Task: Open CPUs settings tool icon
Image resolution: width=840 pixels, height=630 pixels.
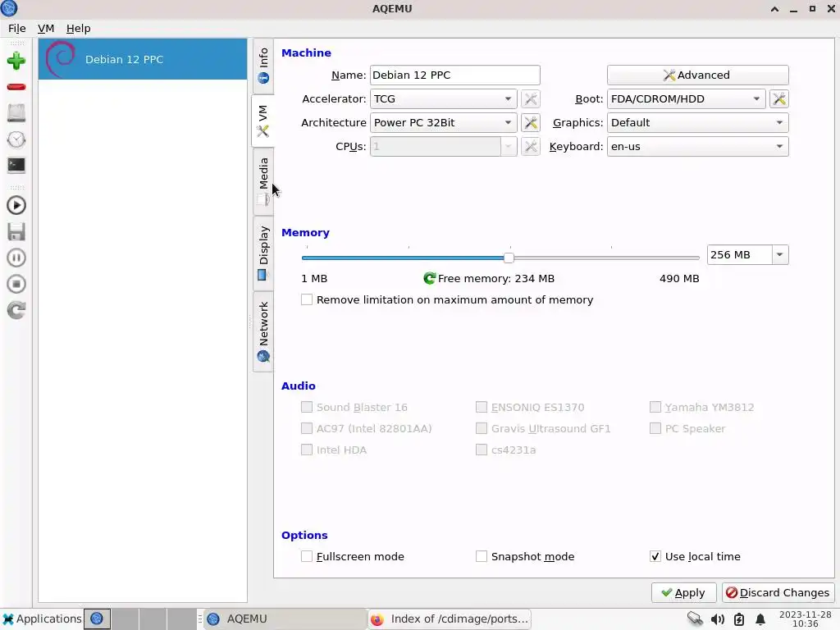Action: (531, 146)
